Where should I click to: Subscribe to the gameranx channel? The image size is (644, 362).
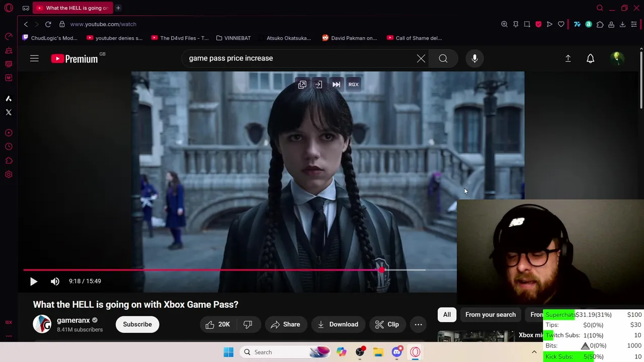click(137, 324)
